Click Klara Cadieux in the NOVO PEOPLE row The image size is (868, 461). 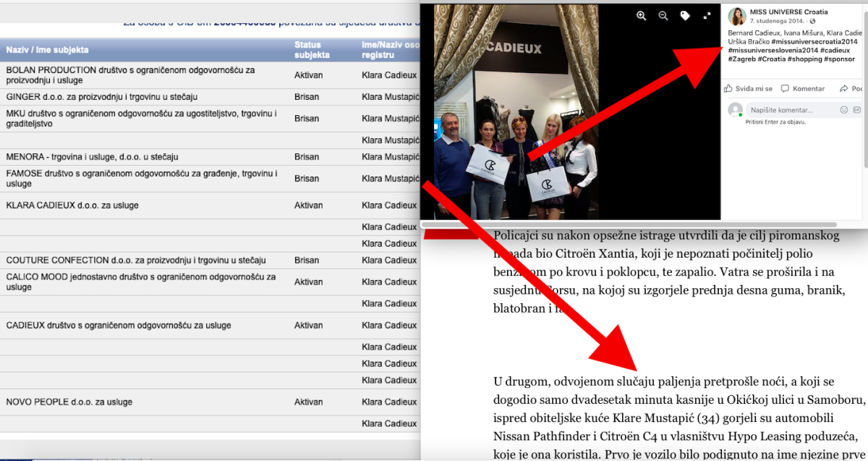pyautogui.click(x=390, y=402)
